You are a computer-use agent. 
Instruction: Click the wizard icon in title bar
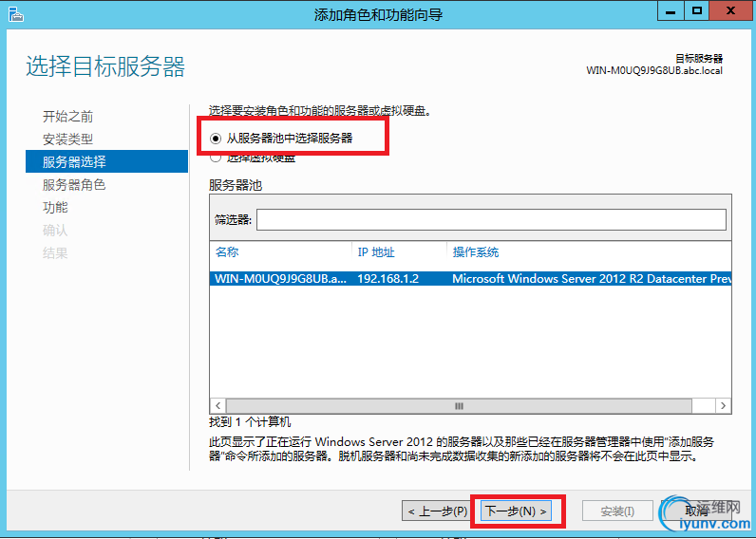[15, 14]
